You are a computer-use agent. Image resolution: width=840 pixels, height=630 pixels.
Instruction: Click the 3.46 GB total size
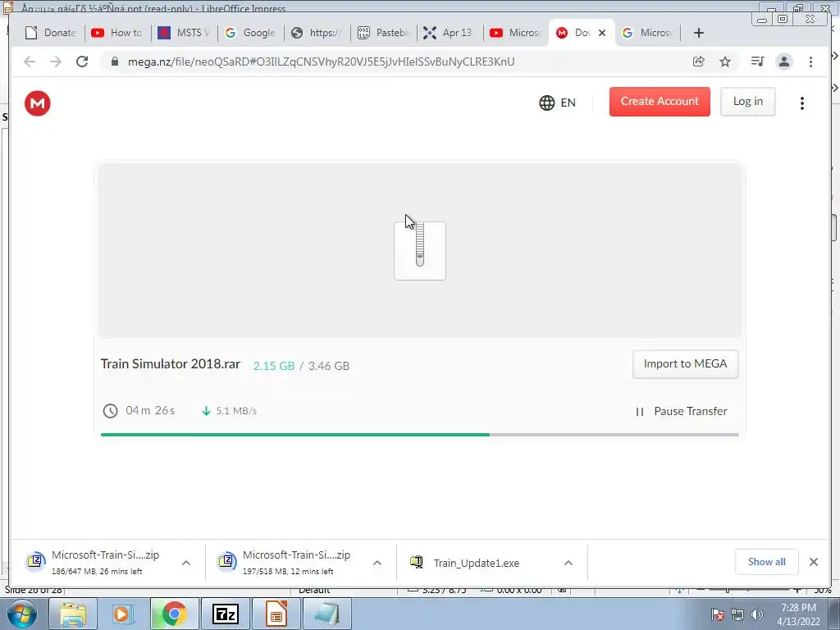329,366
